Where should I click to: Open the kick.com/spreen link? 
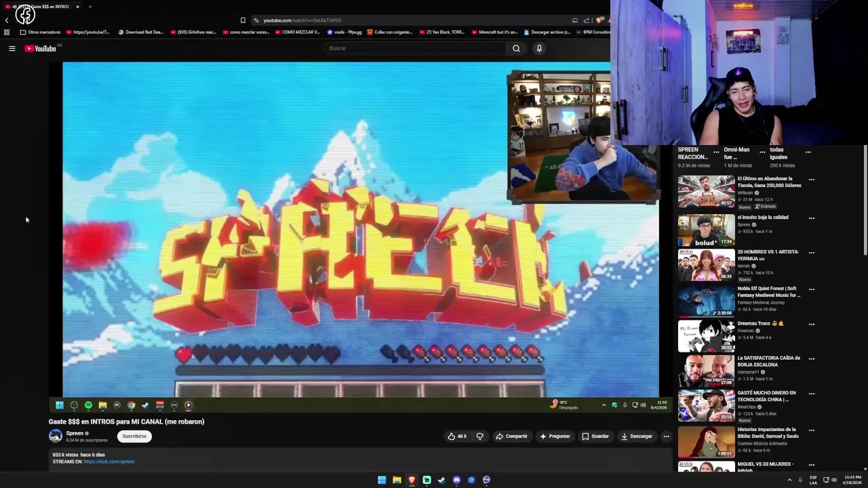click(109, 462)
